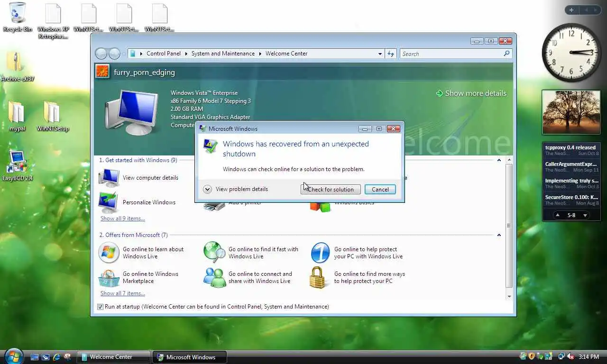
Task: Select the mypal folder icon
Action: [x=17, y=116]
